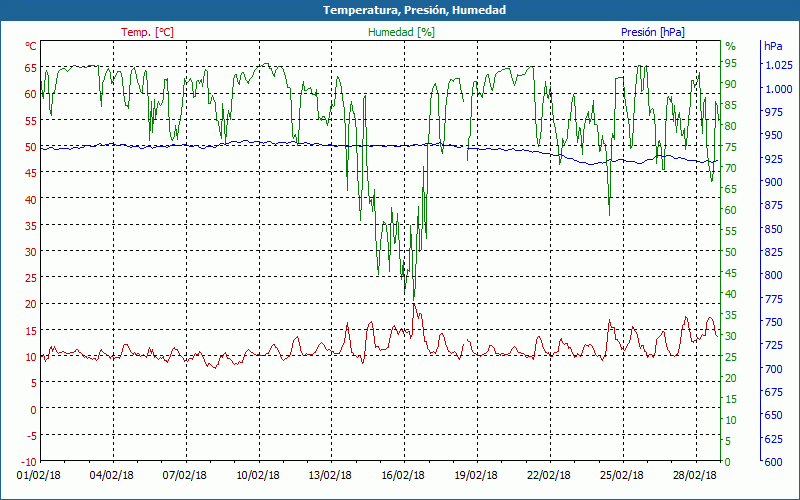Click the chart title Temperatura, Presión, Humedad

pyautogui.click(x=400, y=10)
